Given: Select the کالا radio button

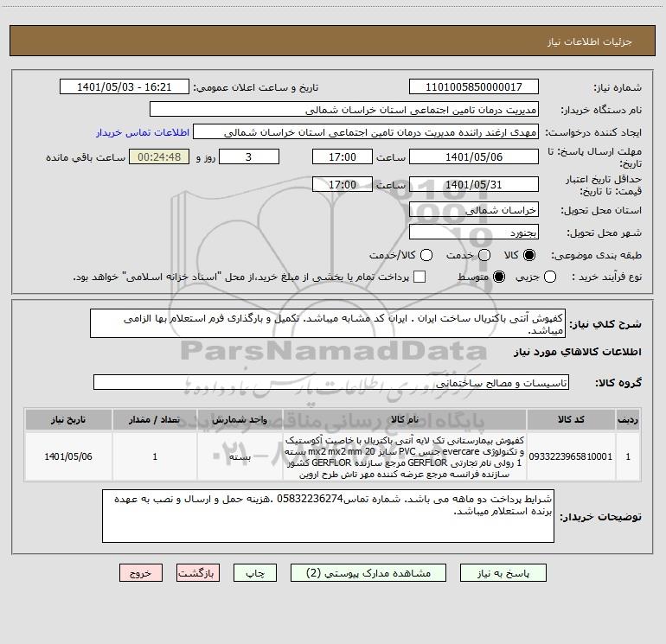Looking at the screenshot, I should (x=529, y=255).
